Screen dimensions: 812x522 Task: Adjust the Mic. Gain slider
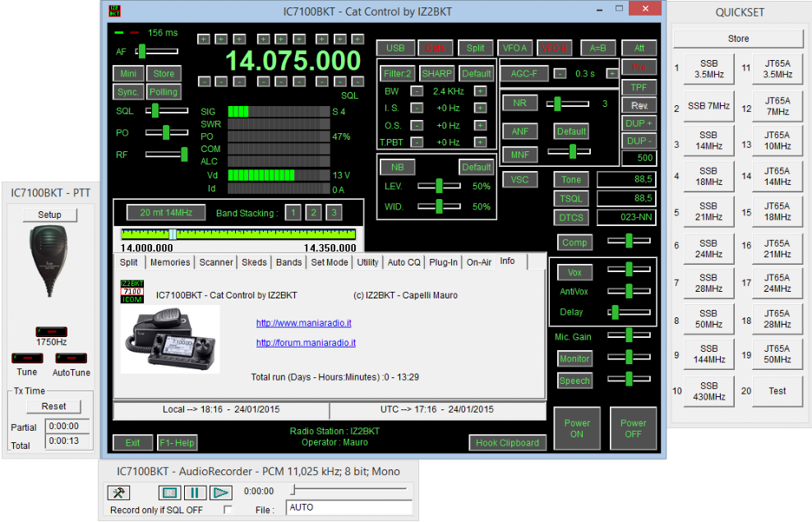(629, 335)
